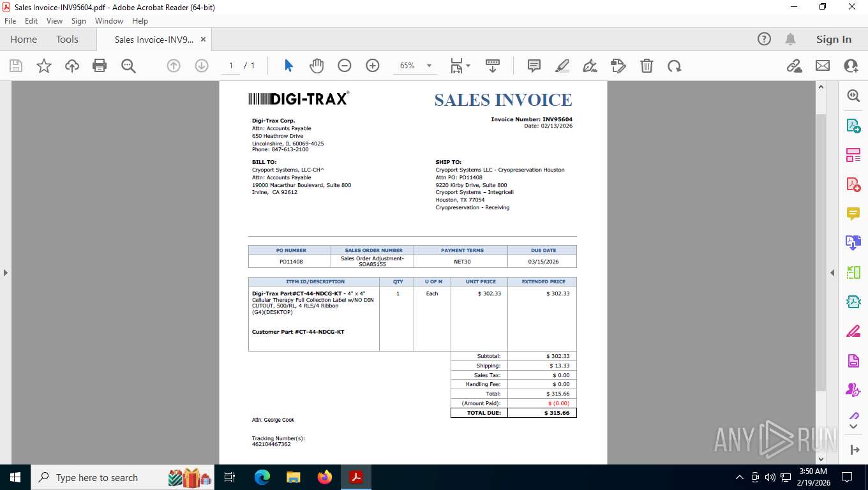Expand the tools side panel labels
Viewport: 868px width, 490px height.
(x=855, y=450)
